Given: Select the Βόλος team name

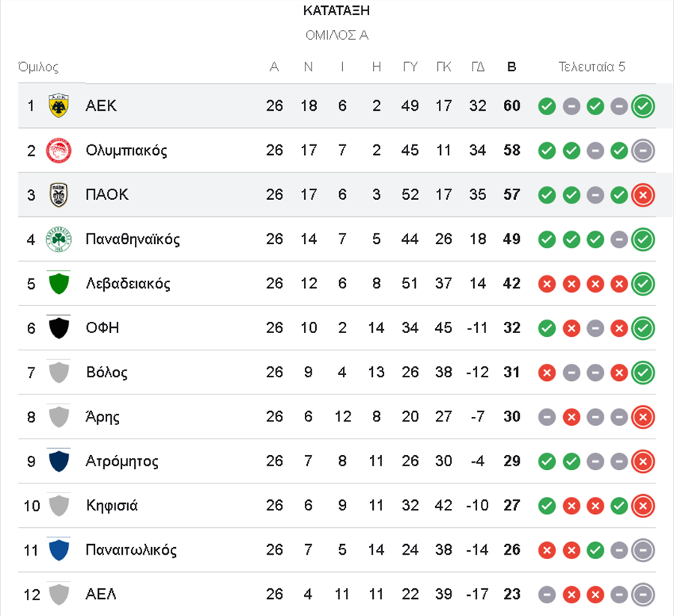Looking at the screenshot, I should point(106,372).
